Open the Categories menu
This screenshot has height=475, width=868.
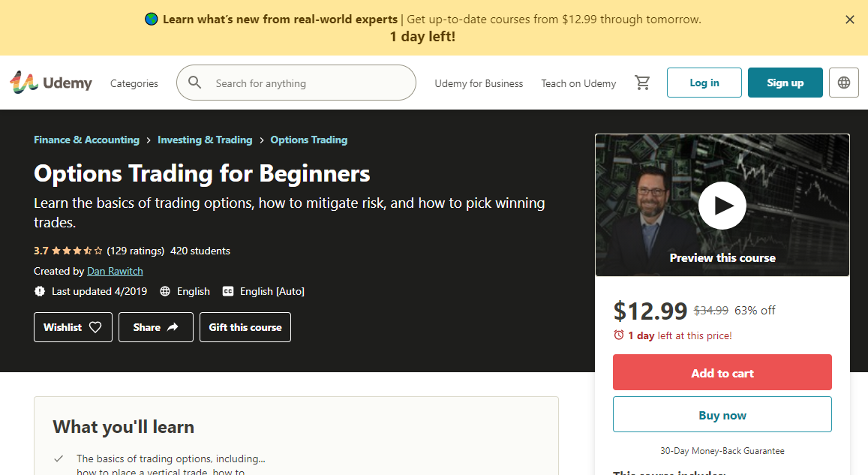tap(134, 83)
